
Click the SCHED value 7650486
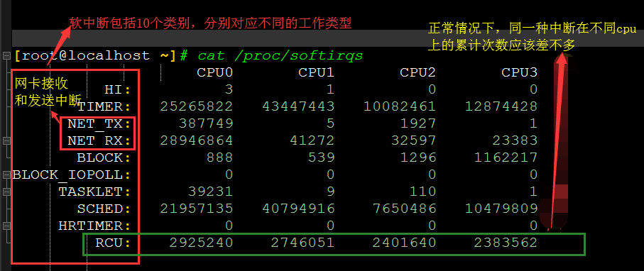(404, 209)
